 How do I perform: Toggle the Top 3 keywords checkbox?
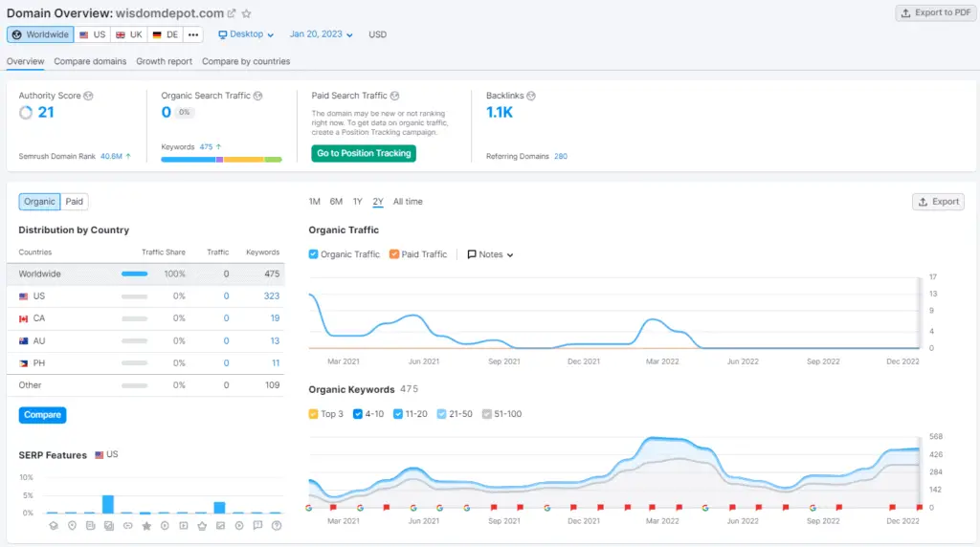313,414
